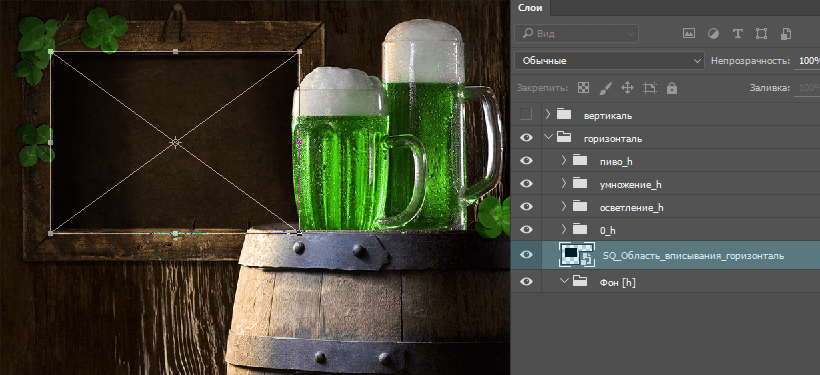Show the hidden вертикаль group
The image size is (820, 375).
(526, 114)
